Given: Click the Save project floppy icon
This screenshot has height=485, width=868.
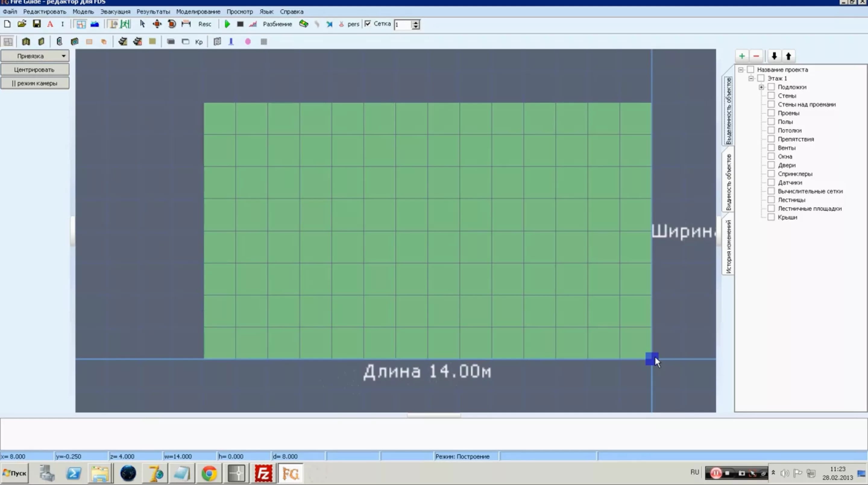Looking at the screenshot, I should 36,24.
